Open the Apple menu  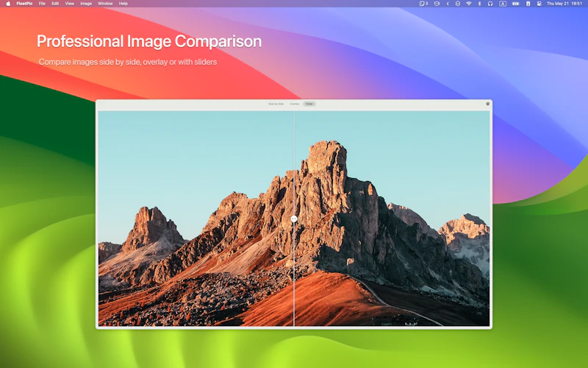click(x=8, y=4)
